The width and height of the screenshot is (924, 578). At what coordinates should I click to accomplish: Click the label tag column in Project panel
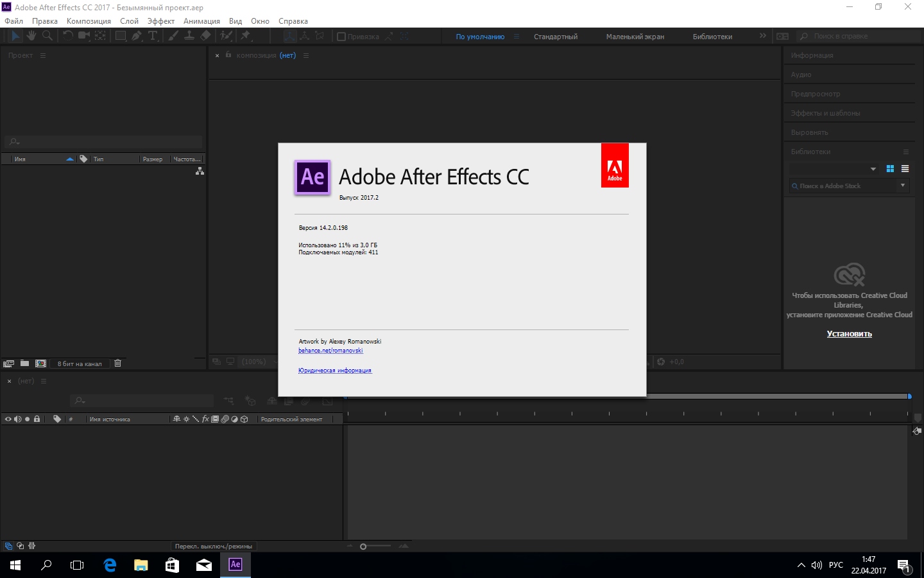[x=83, y=159]
